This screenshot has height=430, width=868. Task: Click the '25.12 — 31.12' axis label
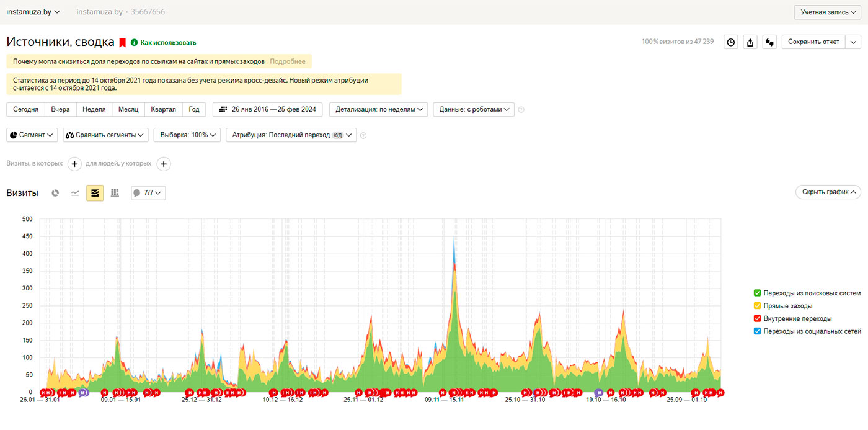pos(201,400)
